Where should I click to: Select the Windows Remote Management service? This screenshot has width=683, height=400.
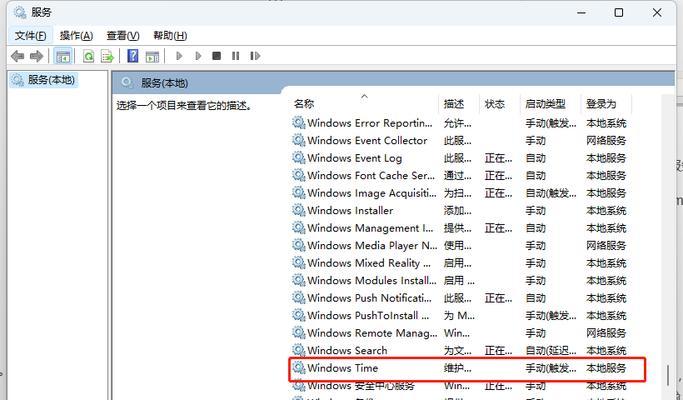(x=462, y=333)
